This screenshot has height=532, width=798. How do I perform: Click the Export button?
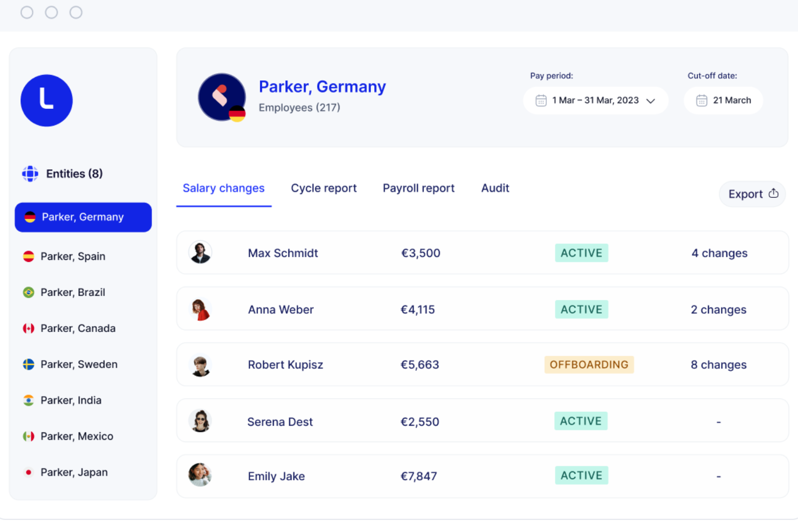coord(752,194)
